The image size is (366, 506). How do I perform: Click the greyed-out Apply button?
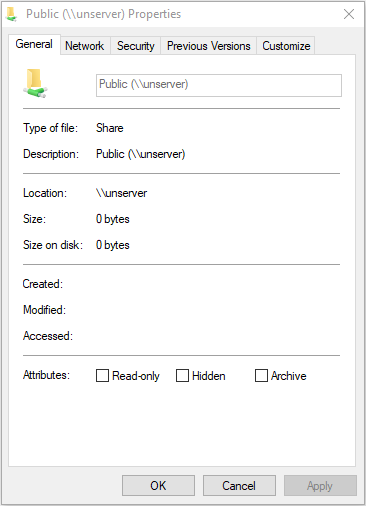[320, 486]
